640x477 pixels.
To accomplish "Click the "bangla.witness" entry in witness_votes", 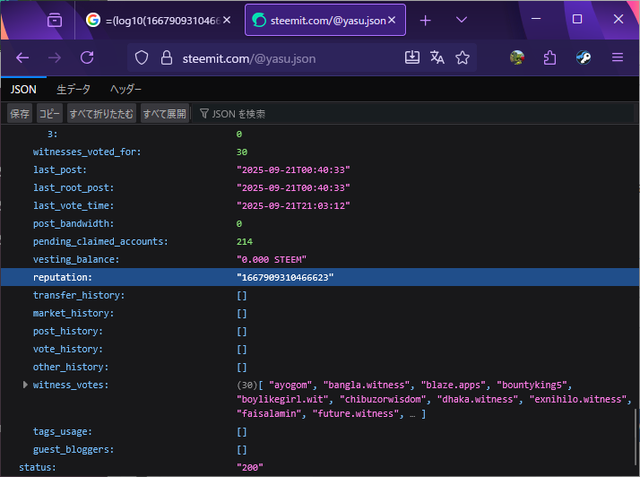I will tap(367, 385).
